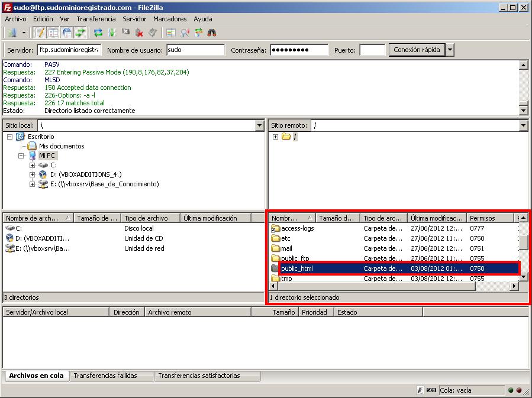532x398 pixels.
Task: Collapse the Escritorio tree node
Action: pos(10,137)
